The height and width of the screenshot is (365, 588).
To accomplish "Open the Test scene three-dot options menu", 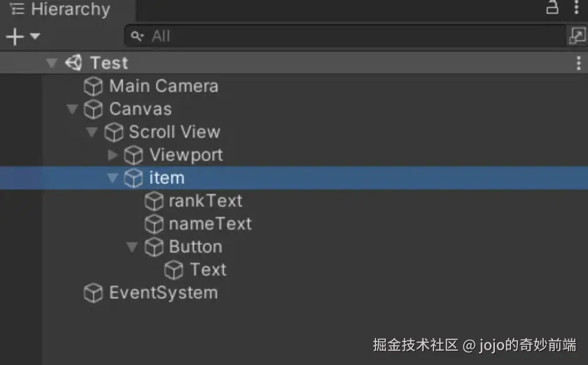I will [x=578, y=63].
